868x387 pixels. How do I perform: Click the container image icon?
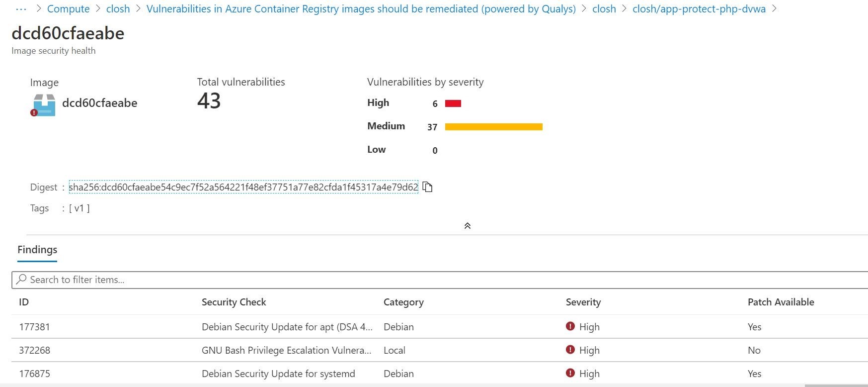point(43,105)
